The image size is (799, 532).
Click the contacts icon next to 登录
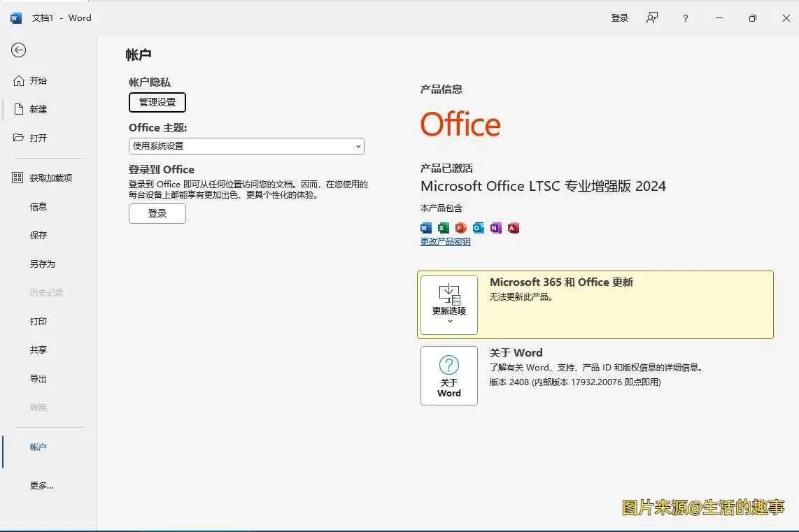651,17
